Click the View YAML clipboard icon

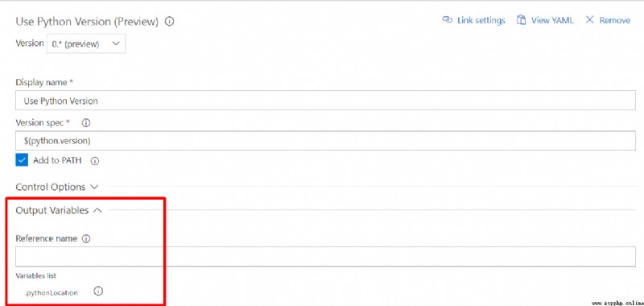coord(521,19)
